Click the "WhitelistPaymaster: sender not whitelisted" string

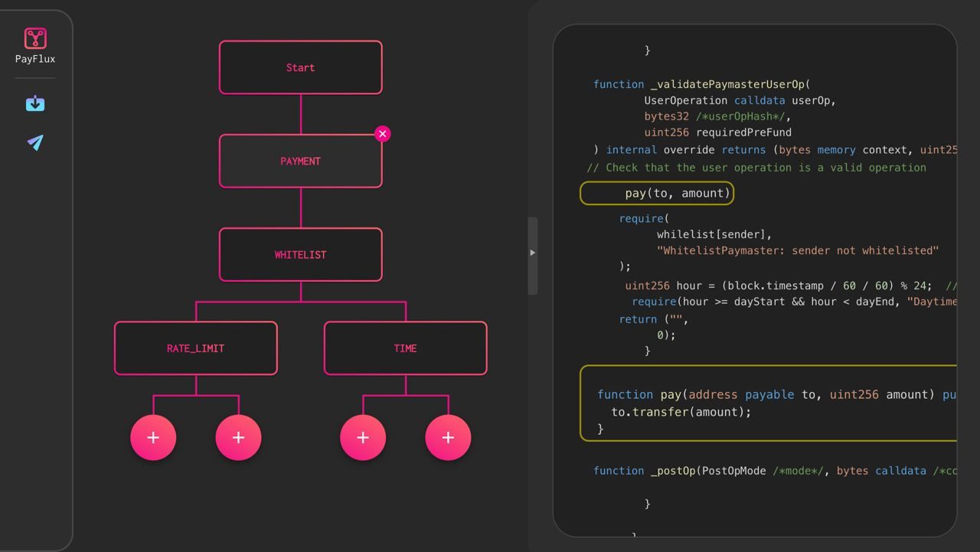coord(798,250)
